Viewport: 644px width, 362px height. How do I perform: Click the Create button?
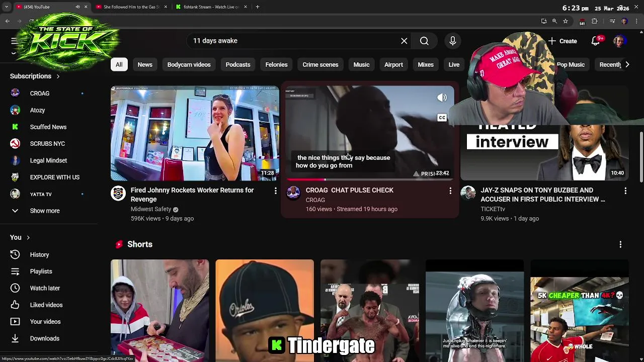pyautogui.click(x=563, y=41)
